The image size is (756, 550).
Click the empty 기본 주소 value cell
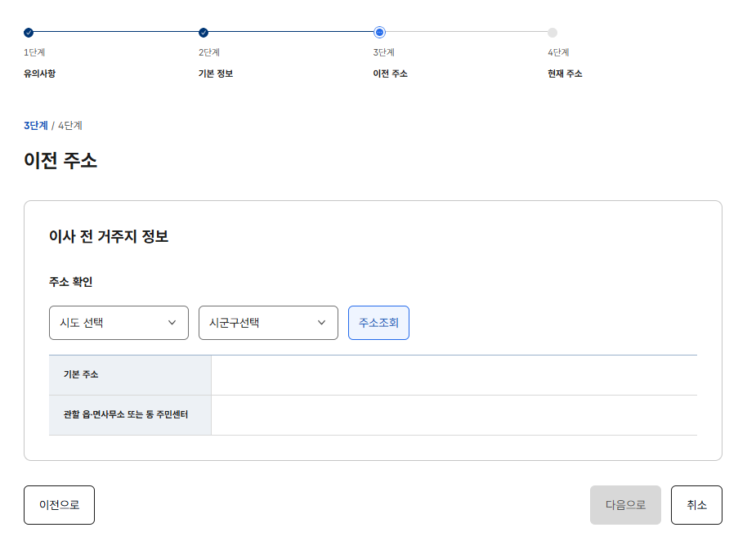click(x=454, y=375)
